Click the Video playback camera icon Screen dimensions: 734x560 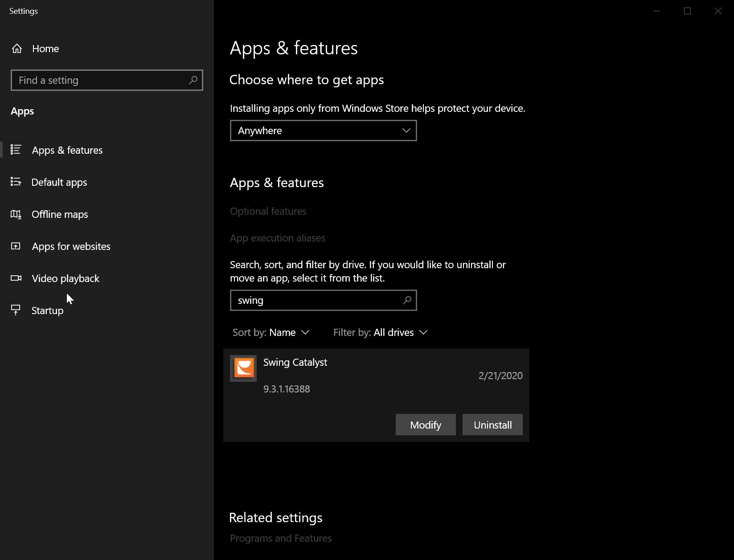16,278
